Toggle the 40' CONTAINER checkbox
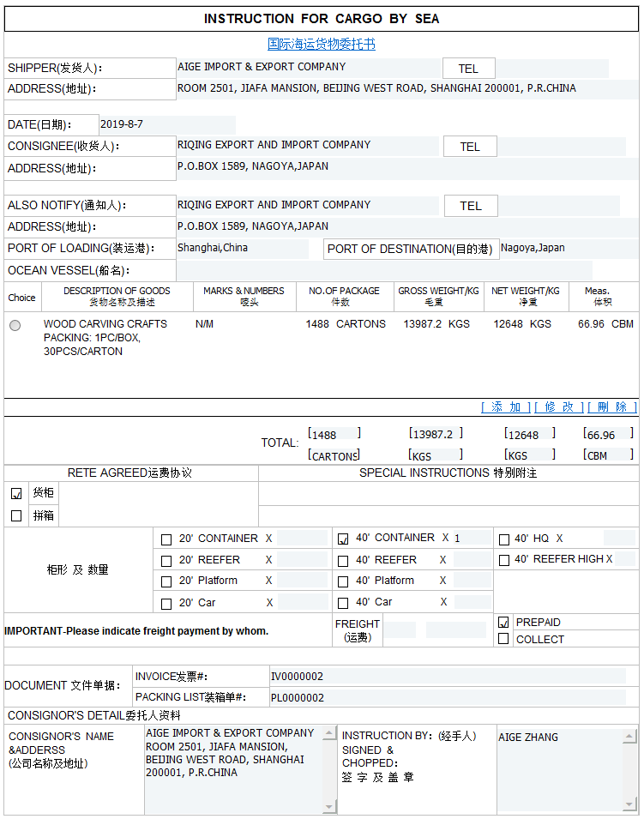The width and height of the screenshot is (644, 819). coord(343,539)
